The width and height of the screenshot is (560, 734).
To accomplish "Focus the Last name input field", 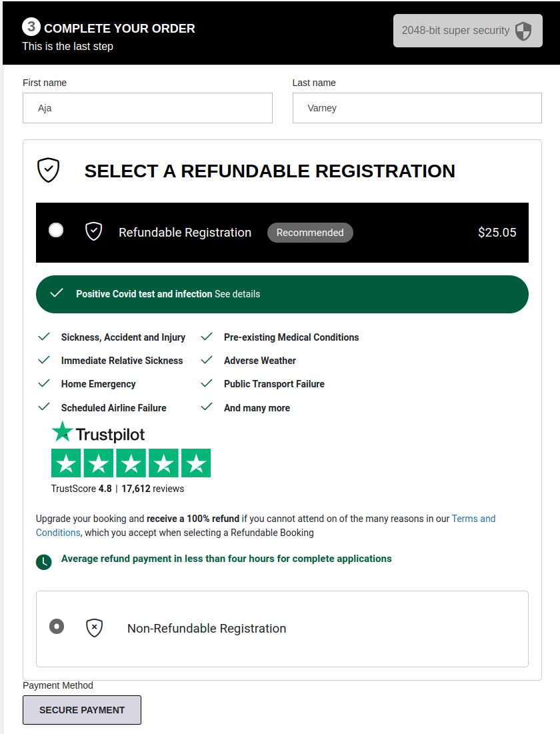I will point(417,108).
